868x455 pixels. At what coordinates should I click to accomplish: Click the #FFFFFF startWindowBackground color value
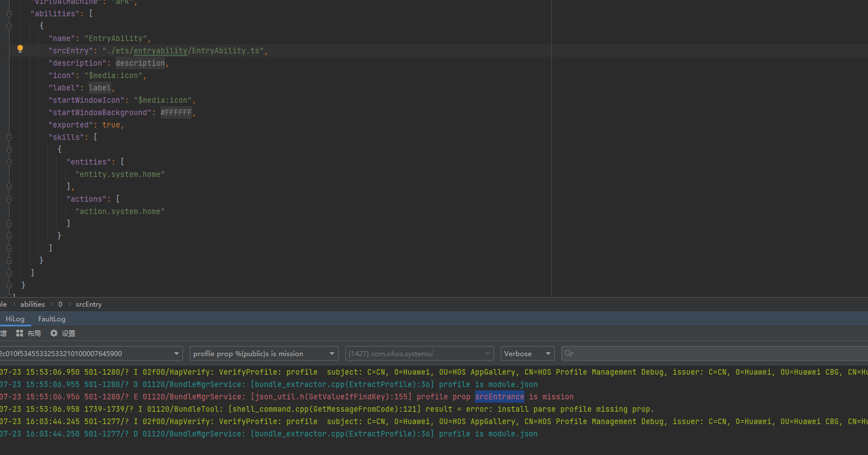click(176, 112)
